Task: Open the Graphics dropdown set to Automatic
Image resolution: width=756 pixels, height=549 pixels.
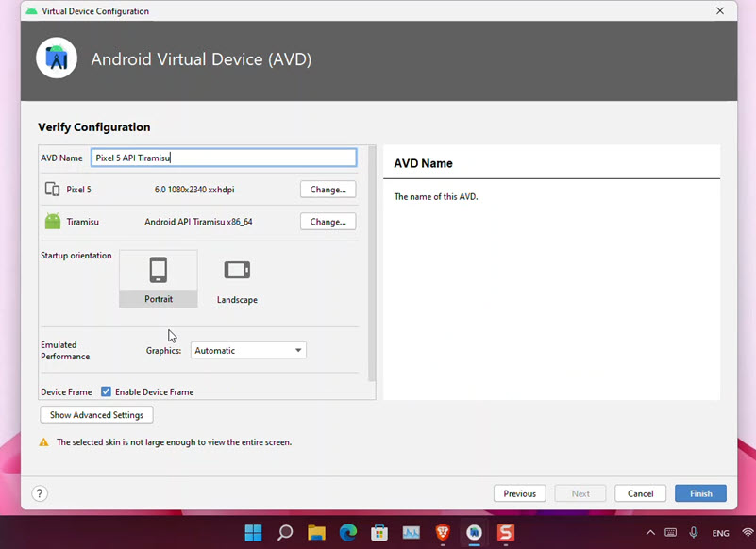Action: tap(248, 350)
